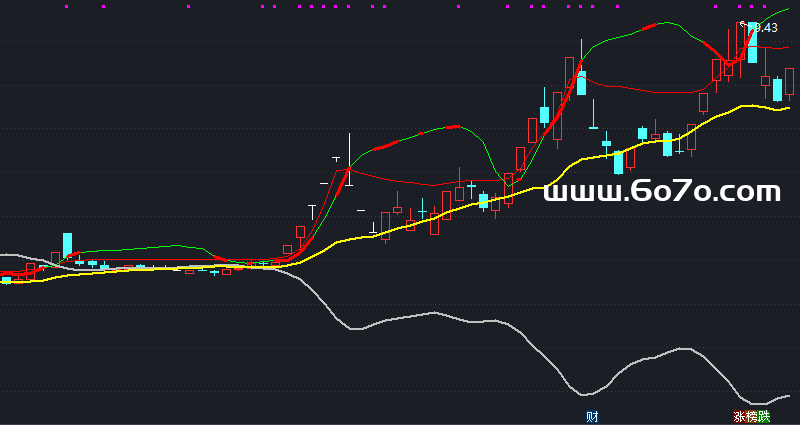Click the gray line's start at far left
Screen dimensions: 800x425
pyautogui.click(x=4, y=255)
